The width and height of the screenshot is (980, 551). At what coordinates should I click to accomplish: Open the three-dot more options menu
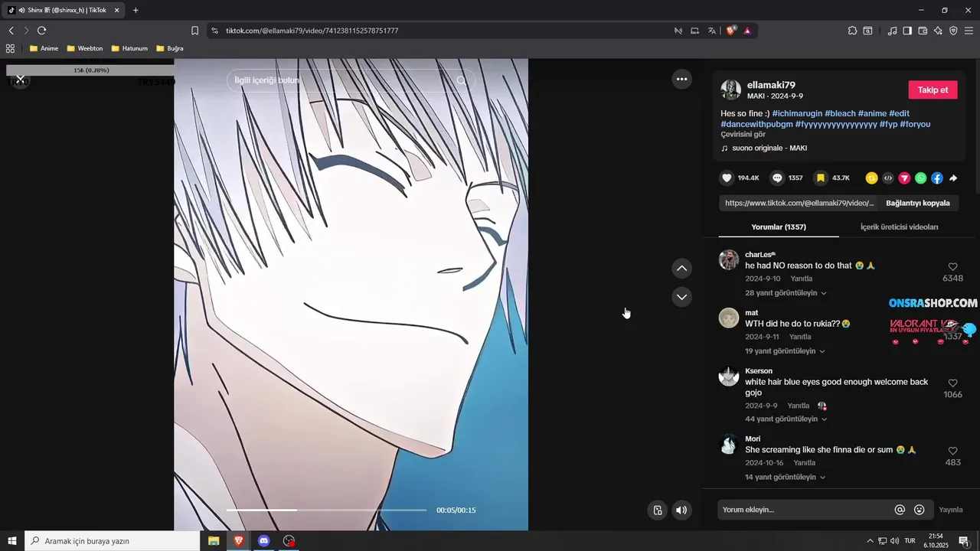point(681,79)
